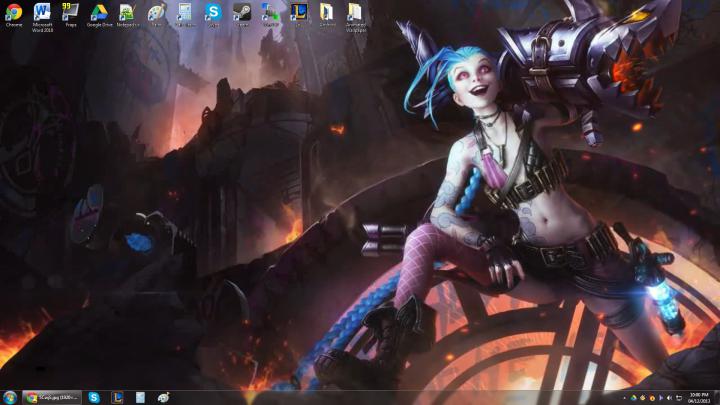This screenshot has height=405, width=720.
Task: Open the volume speaker tray icon
Action: pos(669,398)
